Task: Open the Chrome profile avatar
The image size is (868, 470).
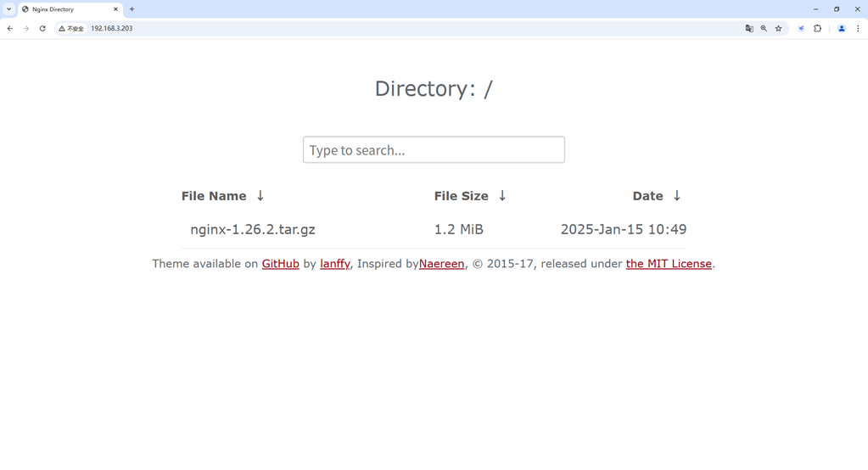Action: (842, 28)
